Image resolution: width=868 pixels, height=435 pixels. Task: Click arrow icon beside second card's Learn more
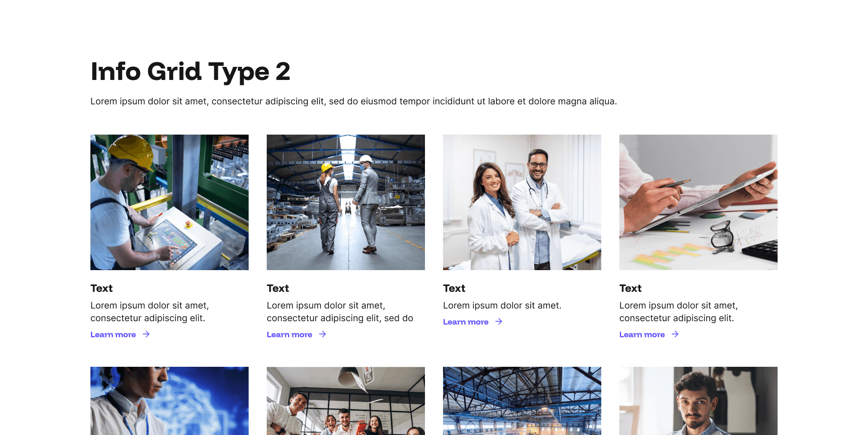[322, 334]
